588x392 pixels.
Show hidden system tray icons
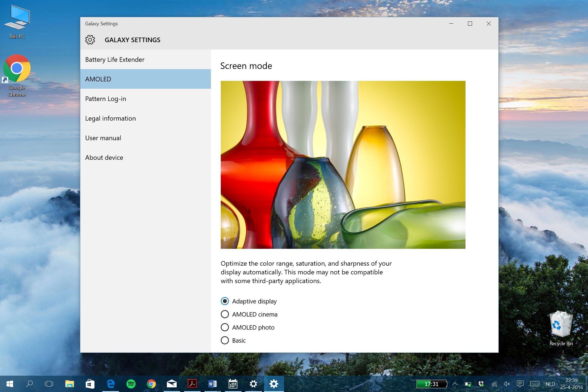(455, 384)
